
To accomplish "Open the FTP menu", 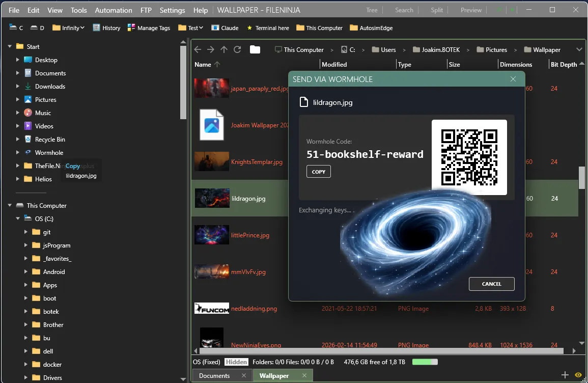I will click(146, 10).
